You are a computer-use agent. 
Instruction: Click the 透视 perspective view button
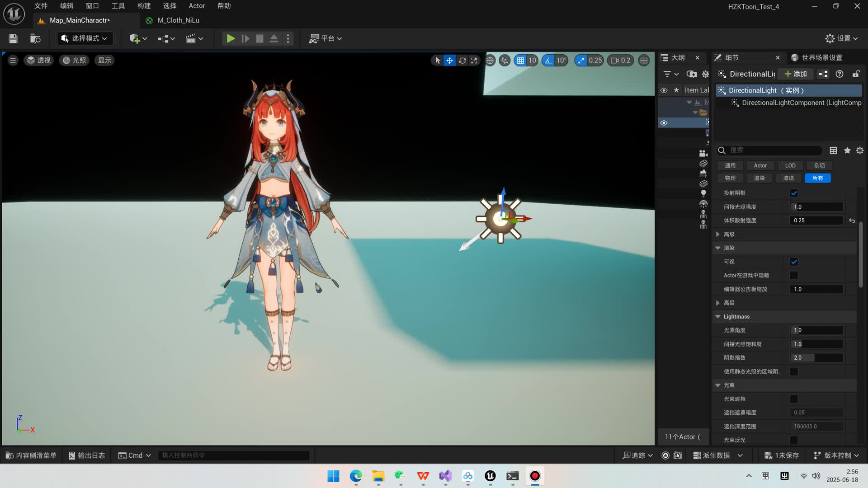pos(39,61)
